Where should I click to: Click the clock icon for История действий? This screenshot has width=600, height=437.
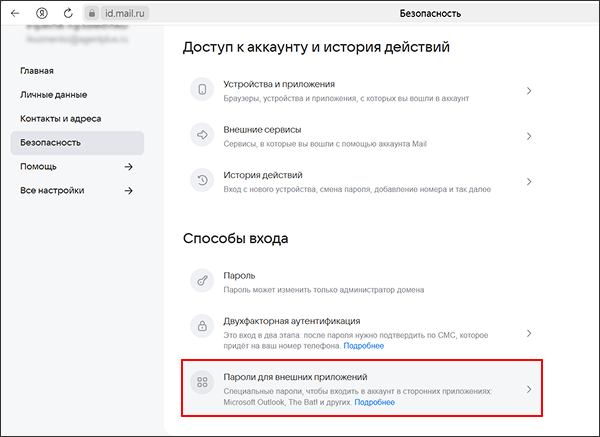click(x=202, y=180)
